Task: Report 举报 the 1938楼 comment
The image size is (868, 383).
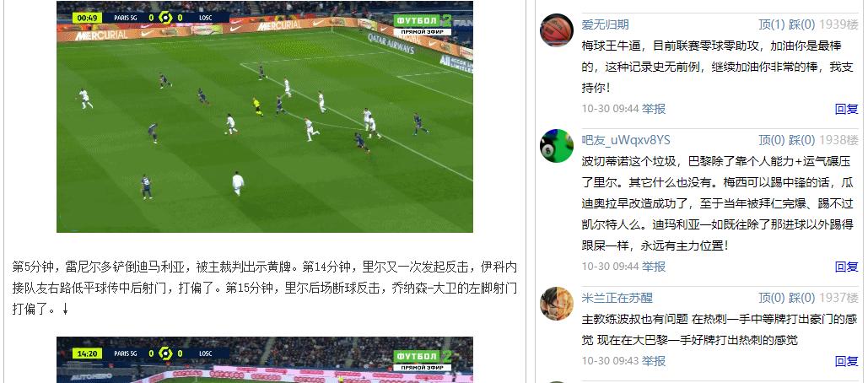Action: [654, 267]
